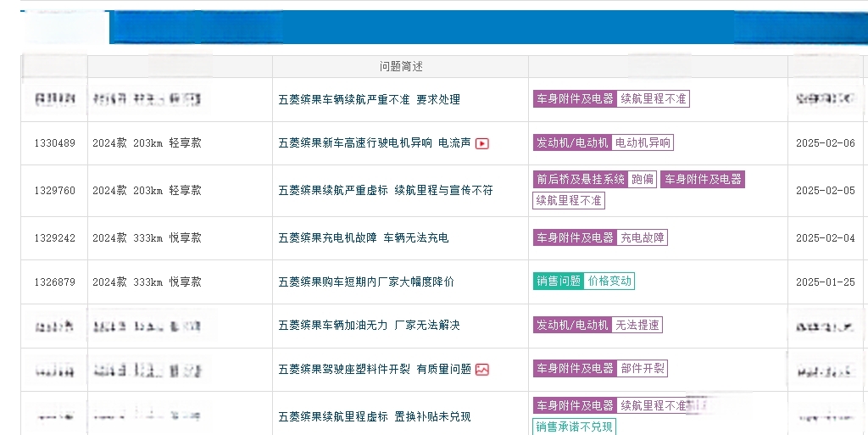Open complaint 五菱缤果车辆加油无力 厂家无法解决
Viewport: 868px width, 435px height.
(370, 326)
